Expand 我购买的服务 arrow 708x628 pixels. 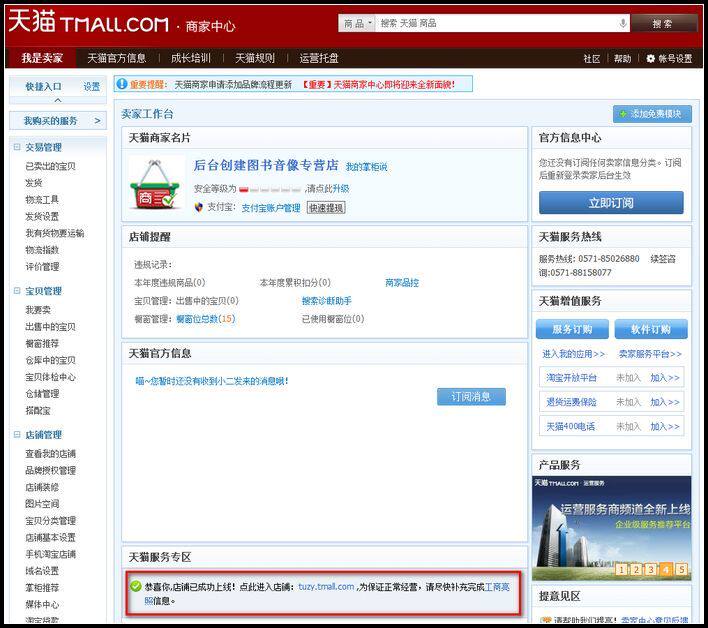[98, 121]
